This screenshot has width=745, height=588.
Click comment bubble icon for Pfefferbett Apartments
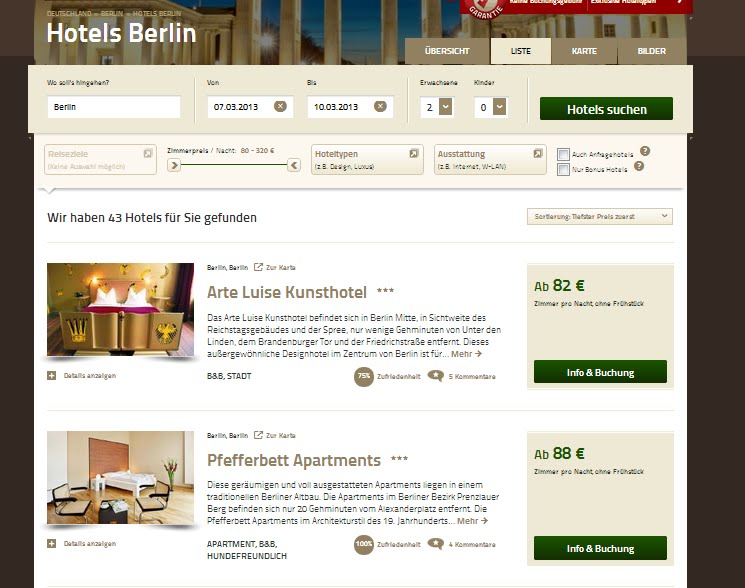435,544
